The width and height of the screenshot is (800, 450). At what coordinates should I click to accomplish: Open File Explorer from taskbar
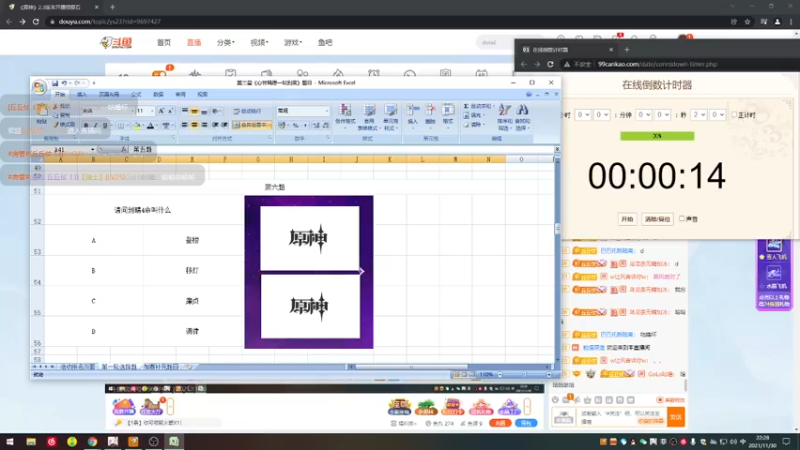click(x=31, y=441)
